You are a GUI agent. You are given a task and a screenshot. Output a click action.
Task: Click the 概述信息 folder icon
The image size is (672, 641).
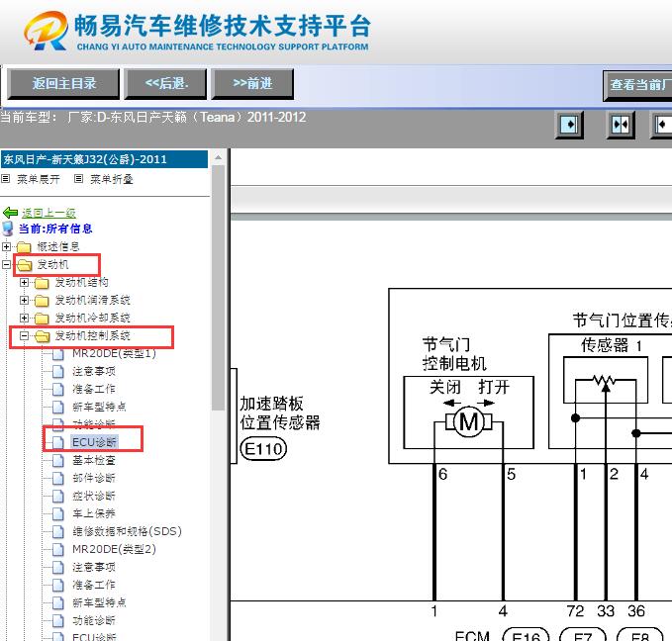point(24,247)
